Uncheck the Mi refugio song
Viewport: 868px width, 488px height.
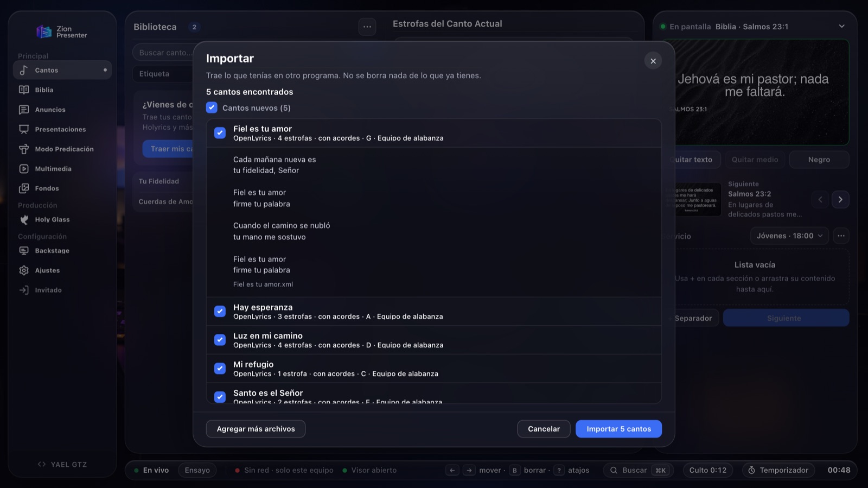click(220, 368)
